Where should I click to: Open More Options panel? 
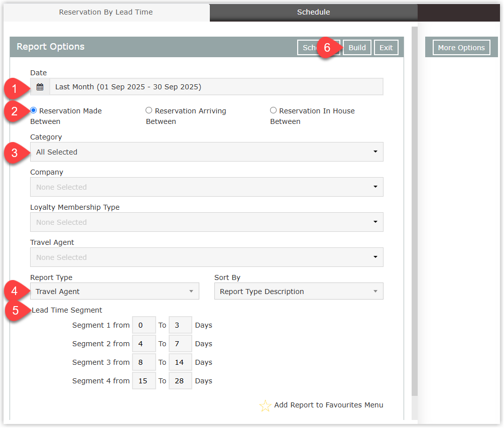[461, 48]
